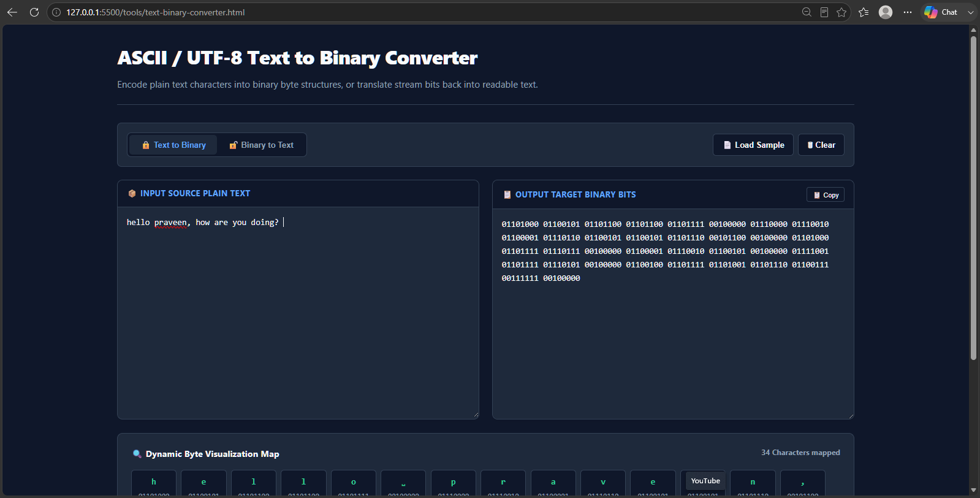This screenshot has height=498, width=980.
Task: Click the scrollbar down arrow
Action: (x=973, y=490)
